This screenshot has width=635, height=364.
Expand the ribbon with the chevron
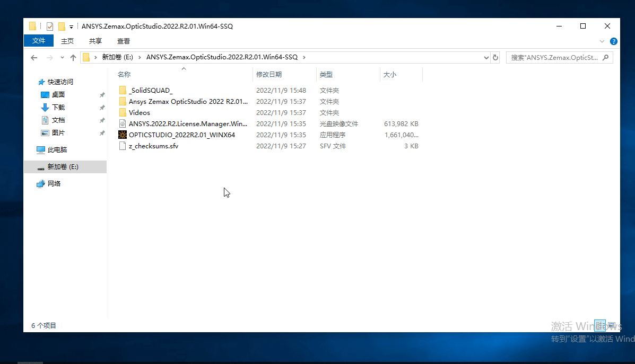(x=602, y=41)
